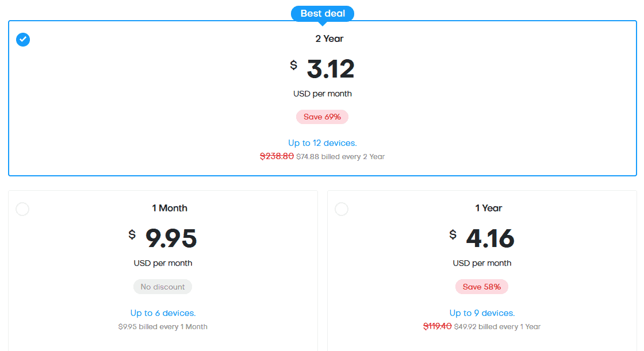Click the 1 Year plan title

(x=488, y=208)
